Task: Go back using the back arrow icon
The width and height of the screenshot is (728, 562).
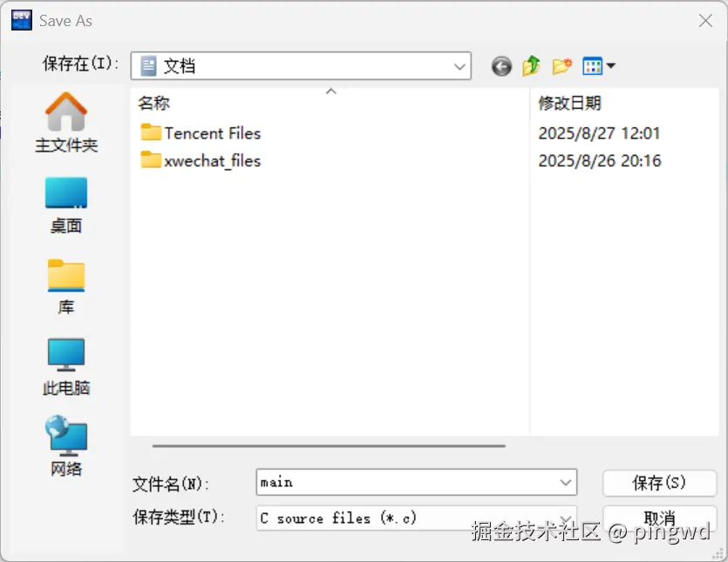Action: pyautogui.click(x=501, y=66)
